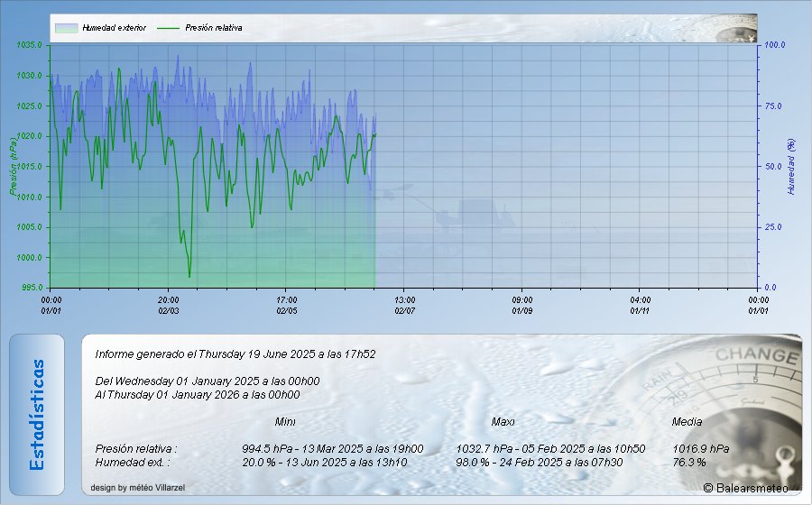The height and width of the screenshot is (505, 812).
Task: Click the 'Media' column header
Action: (x=687, y=422)
